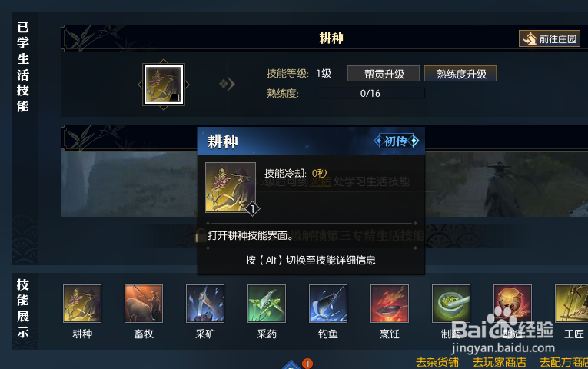Click the 熟练度 progress bar showing 0/16
Viewport: 588px width, 369px height.
370,93
